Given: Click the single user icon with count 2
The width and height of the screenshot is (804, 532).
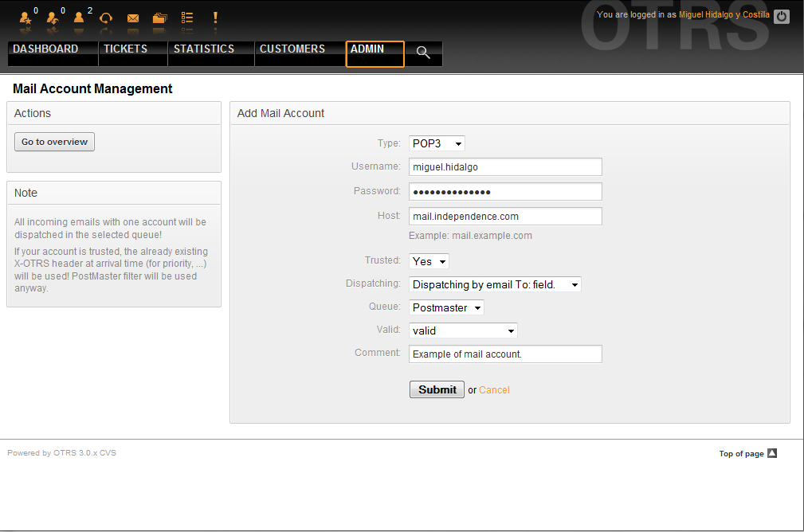Looking at the screenshot, I should coord(79,18).
